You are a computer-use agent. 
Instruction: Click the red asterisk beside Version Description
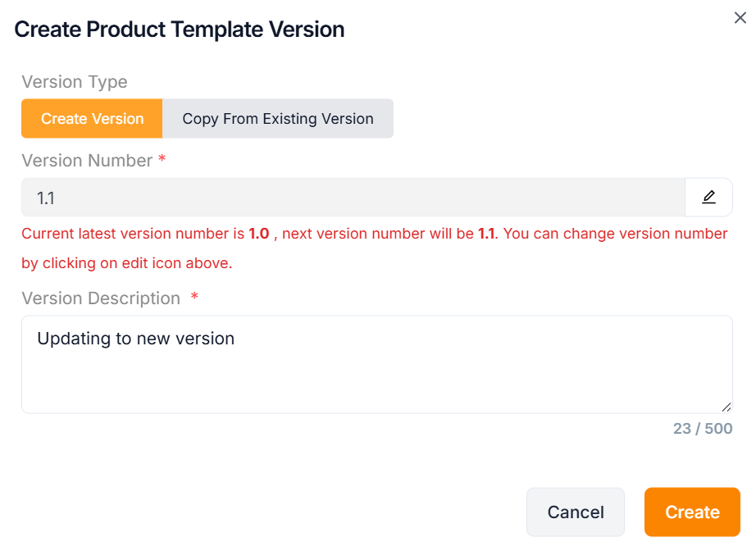coord(194,298)
